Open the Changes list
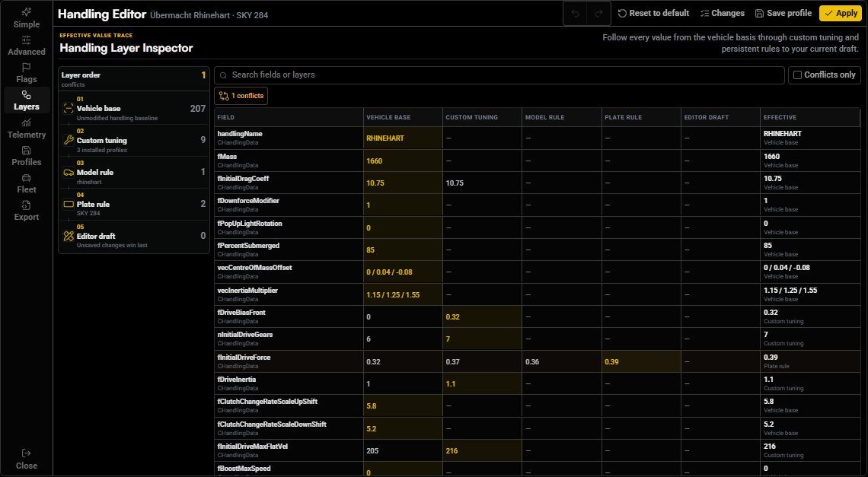868x477 pixels. point(723,13)
